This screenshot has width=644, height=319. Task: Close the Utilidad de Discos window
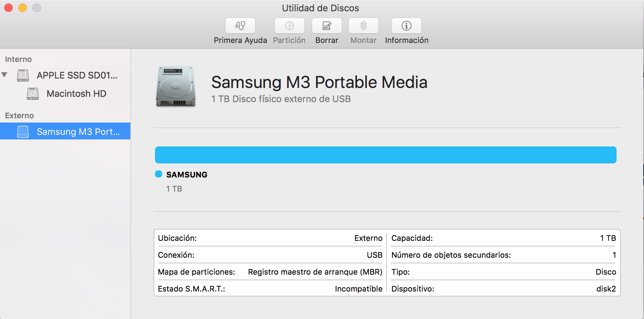pyautogui.click(x=8, y=8)
